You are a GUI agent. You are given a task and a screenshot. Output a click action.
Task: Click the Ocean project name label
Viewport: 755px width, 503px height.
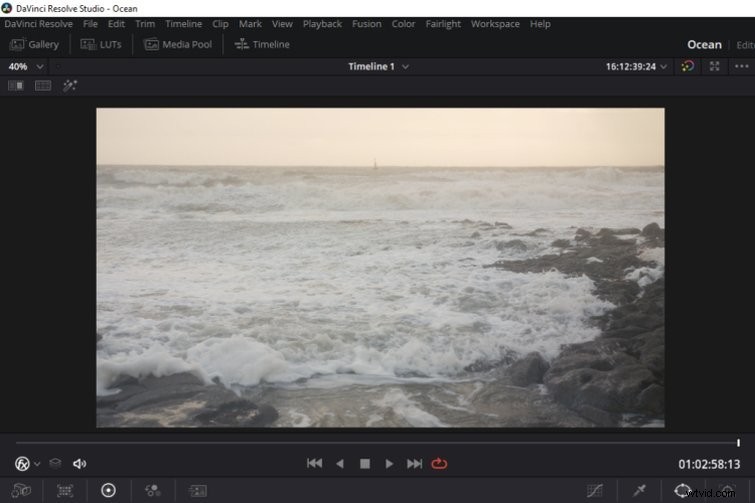704,44
